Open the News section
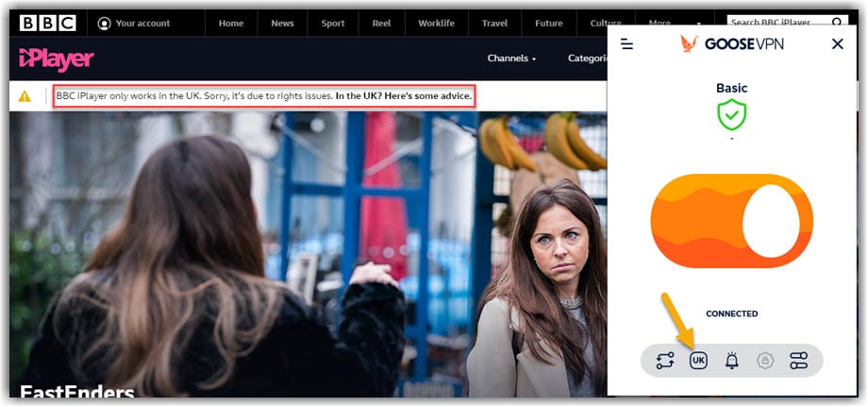The height and width of the screenshot is (407, 868). (282, 24)
